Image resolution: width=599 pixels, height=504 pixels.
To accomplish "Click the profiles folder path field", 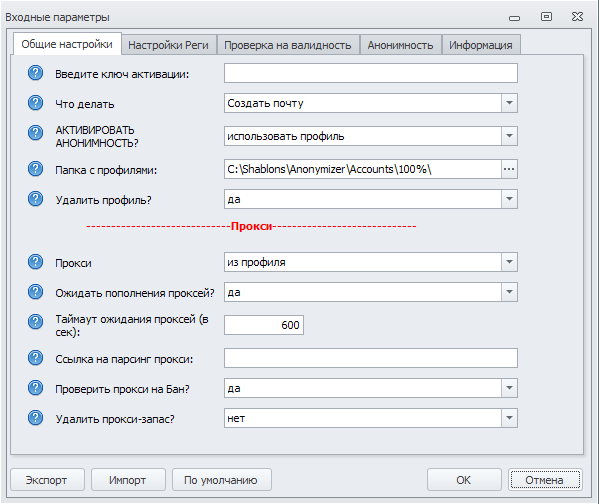I will click(x=363, y=169).
